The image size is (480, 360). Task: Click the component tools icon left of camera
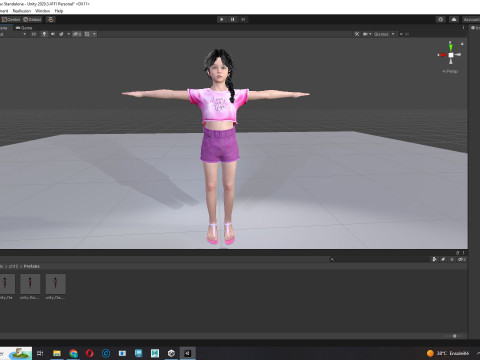(357, 34)
